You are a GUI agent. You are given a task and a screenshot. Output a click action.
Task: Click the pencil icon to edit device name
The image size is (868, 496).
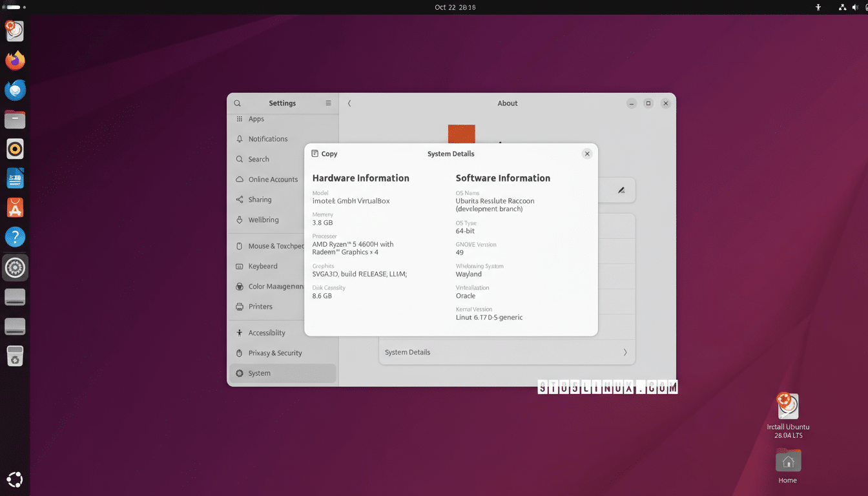(621, 190)
